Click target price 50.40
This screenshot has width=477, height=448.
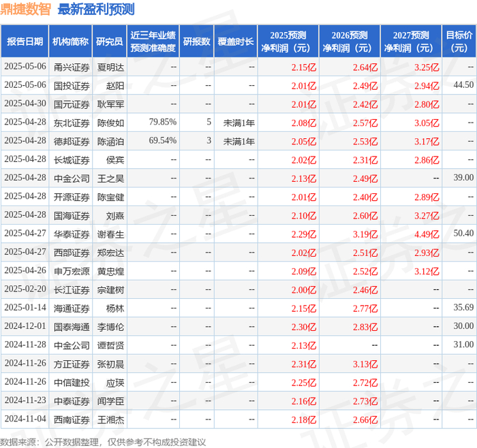[463, 233]
